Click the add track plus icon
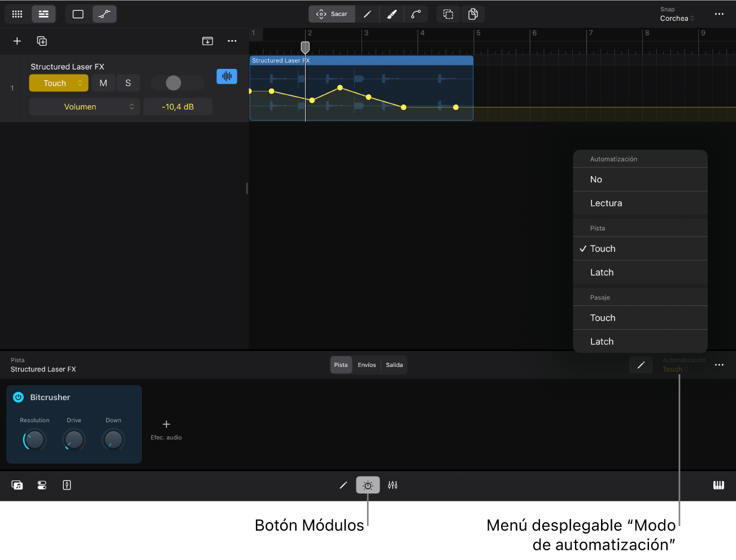 pyautogui.click(x=17, y=41)
